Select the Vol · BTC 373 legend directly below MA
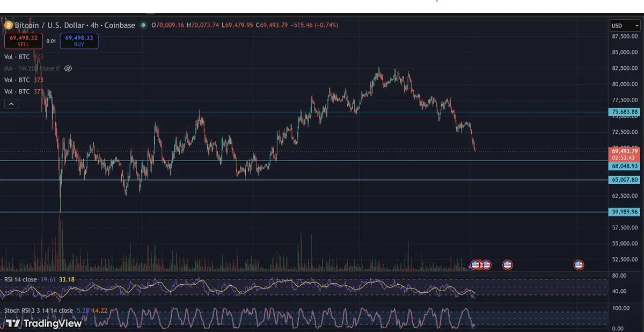644x332 pixels. point(24,80)
